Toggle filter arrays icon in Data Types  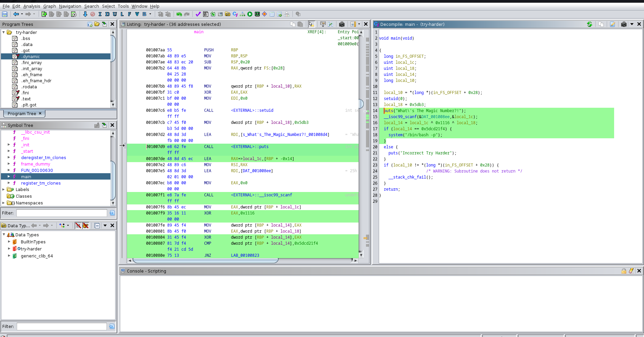[x=78, y=226]
